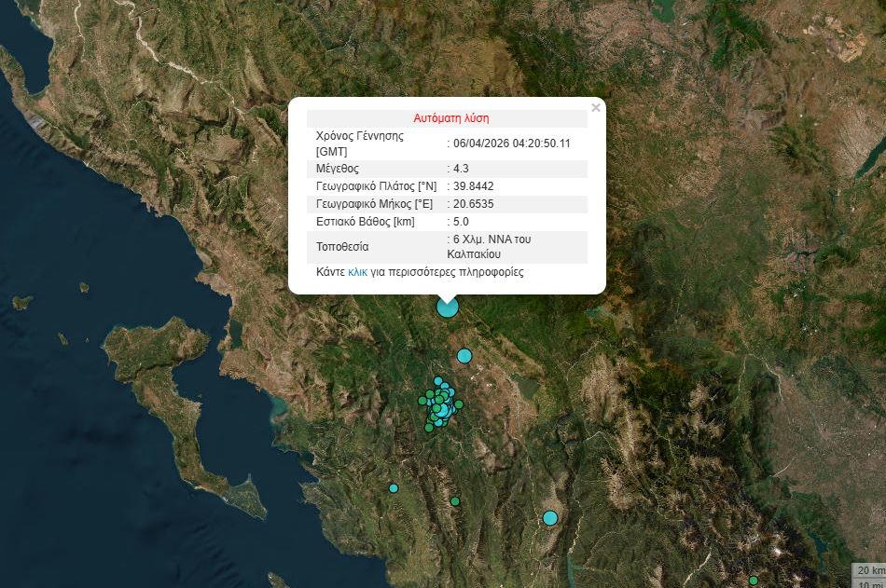The width and height of the screenshot is (886, 588).
Task: Click the longitude value 20.6535
Action: (x=473, y=204)
